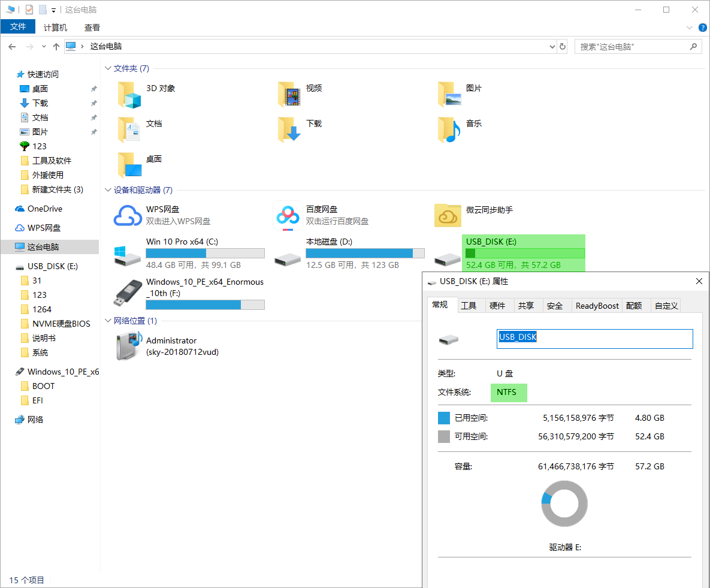Open the ReadyBoost tab in properties
Screen dimensions: 710x588
(597, 305)
